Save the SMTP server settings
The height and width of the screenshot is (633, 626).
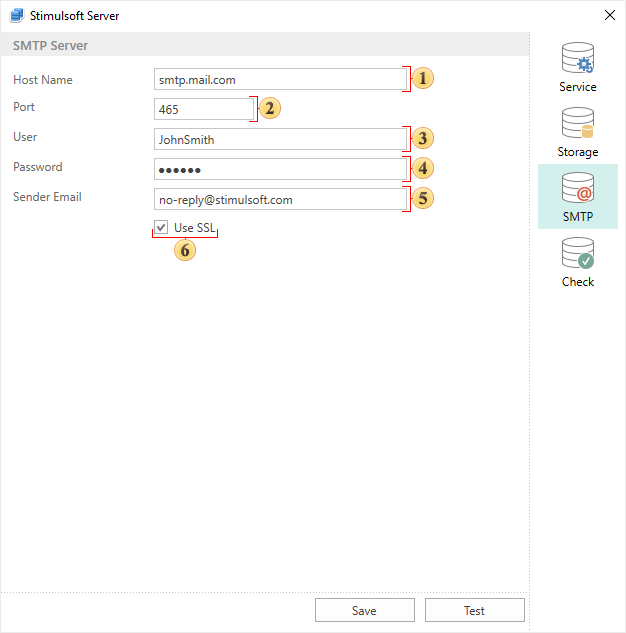[364, 610]
